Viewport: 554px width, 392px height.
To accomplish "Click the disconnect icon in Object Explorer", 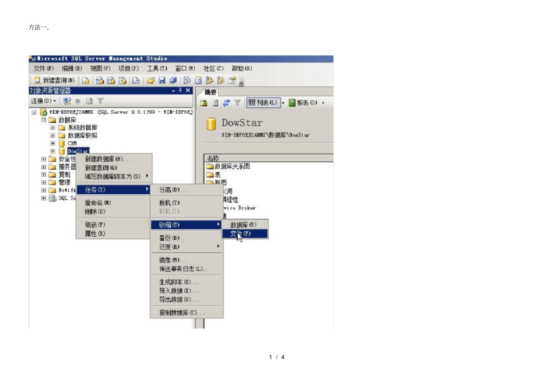I will [x=67, y=101].
